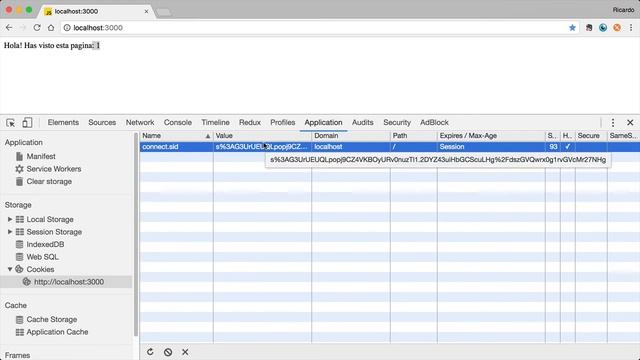The image size is (640, 360).
Task: Refresh the cookies table
Action: 150,352
